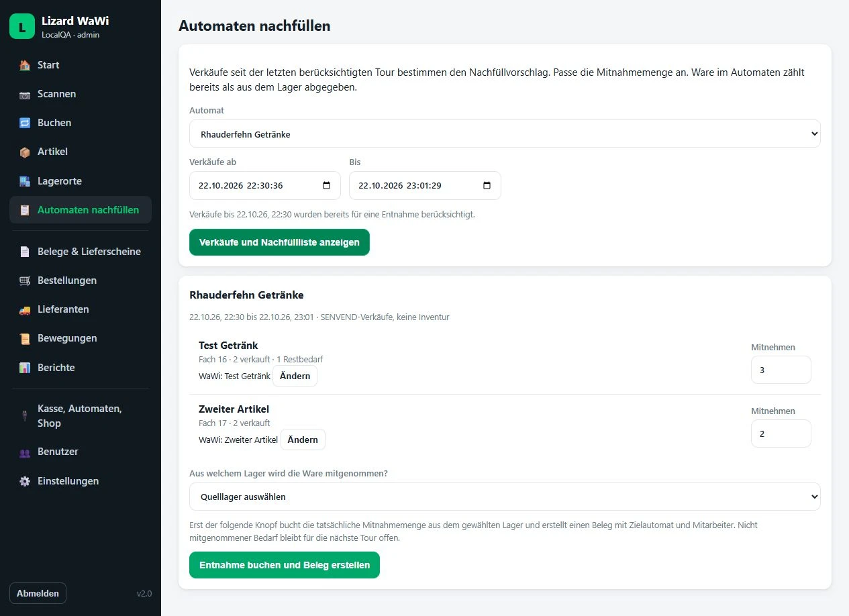Click Entnahme buchen und Beleg erstellen
The height and width of the screenshot is (616, 849).
click(285, 565)
